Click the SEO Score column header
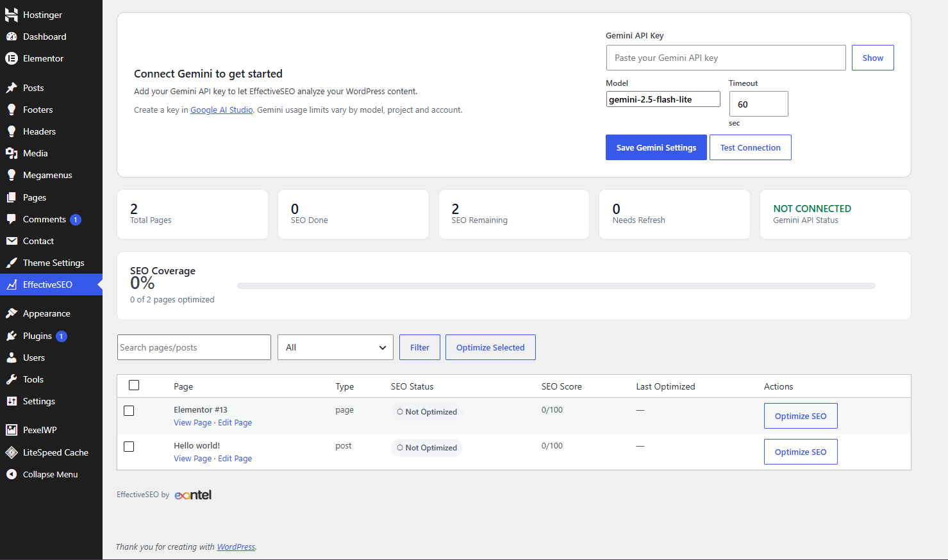 (561, 386)
